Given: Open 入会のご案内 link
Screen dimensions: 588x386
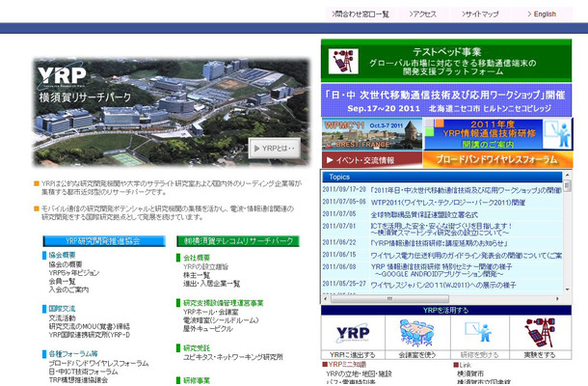Looking at the screenshot, I should (x=68, y=289).
